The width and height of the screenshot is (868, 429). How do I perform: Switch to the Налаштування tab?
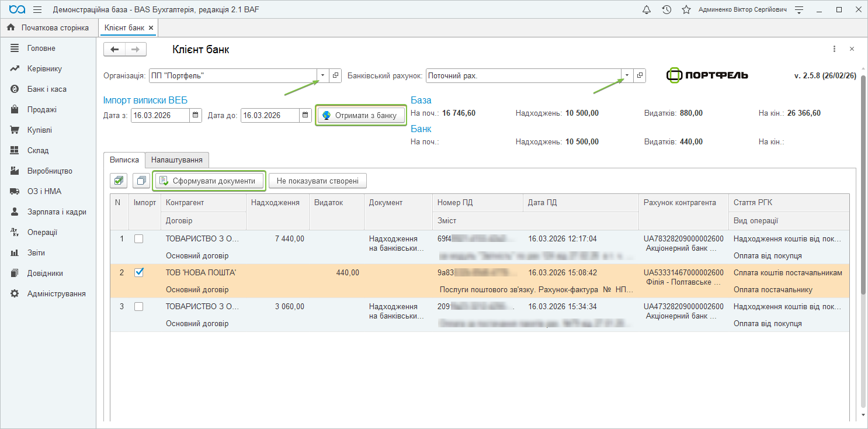[176, 160]
